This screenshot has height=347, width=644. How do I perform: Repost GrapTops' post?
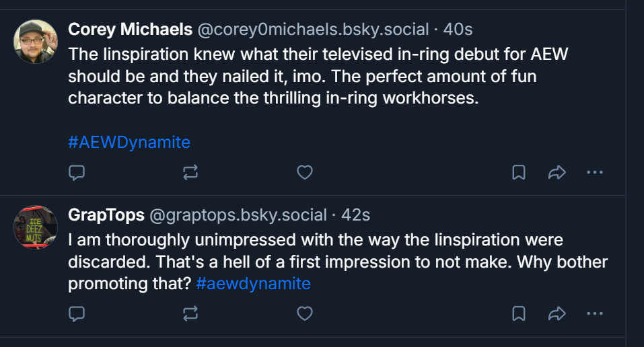coord(190,313)
